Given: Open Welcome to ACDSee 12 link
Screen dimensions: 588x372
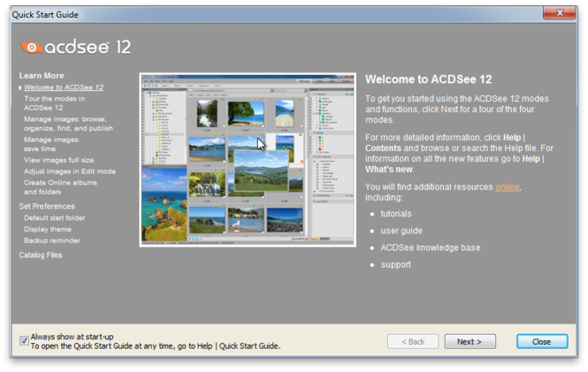Looking at the screenshot, I should click(x=64, y=87).
